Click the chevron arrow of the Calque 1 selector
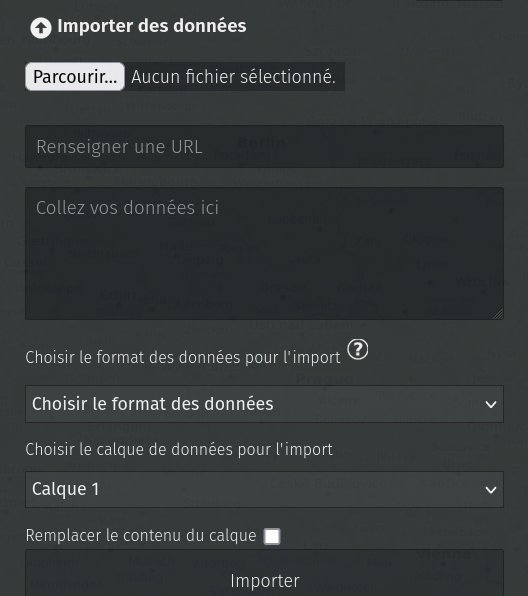Image resolution: width=528 pixels, height=596 pixels. click(x=491, y=490)
